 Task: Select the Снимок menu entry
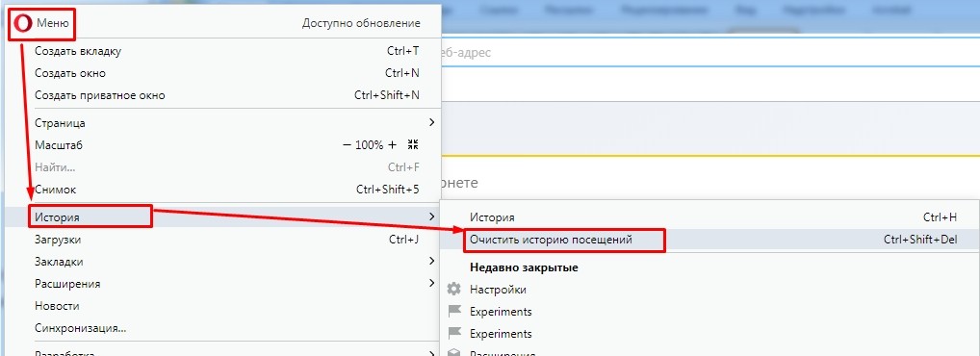[223, 190]
